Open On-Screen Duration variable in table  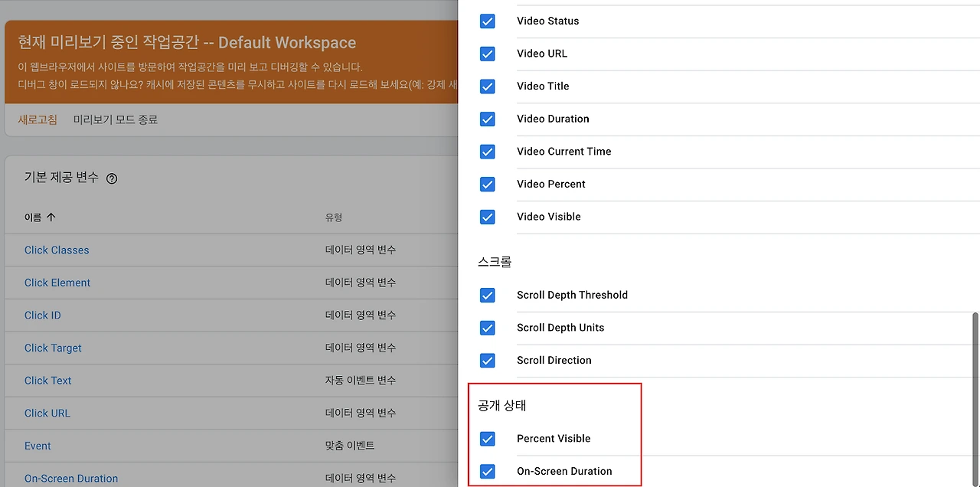click(x=71, y=479)
